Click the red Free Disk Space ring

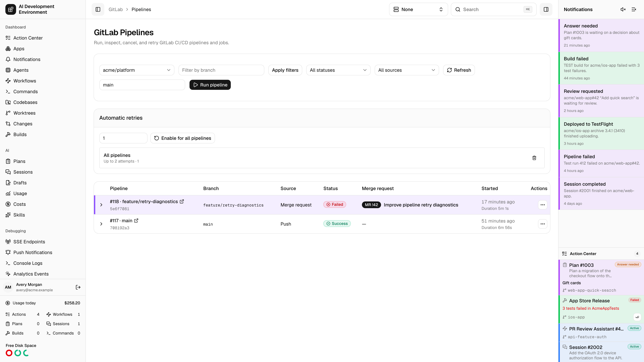(x=9, y=353)
